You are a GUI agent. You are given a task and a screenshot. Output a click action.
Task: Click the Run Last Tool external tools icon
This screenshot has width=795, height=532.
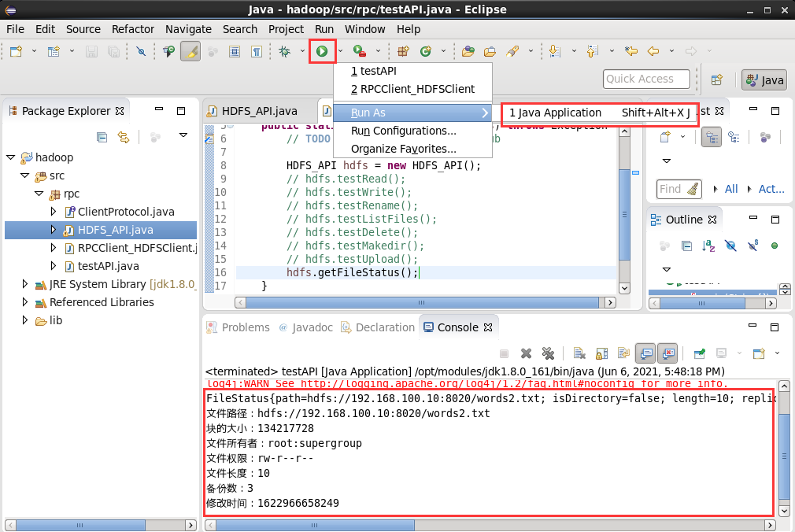point(360,51)
